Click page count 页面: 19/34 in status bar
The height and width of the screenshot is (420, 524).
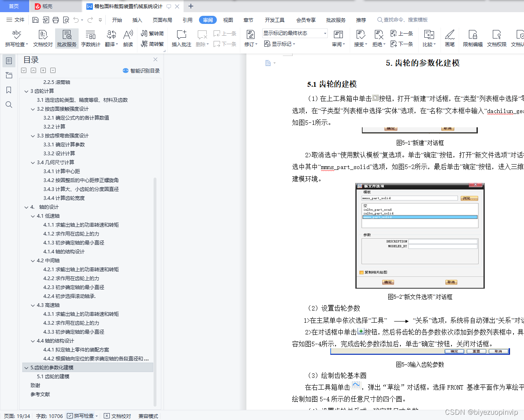click(17, 416)
